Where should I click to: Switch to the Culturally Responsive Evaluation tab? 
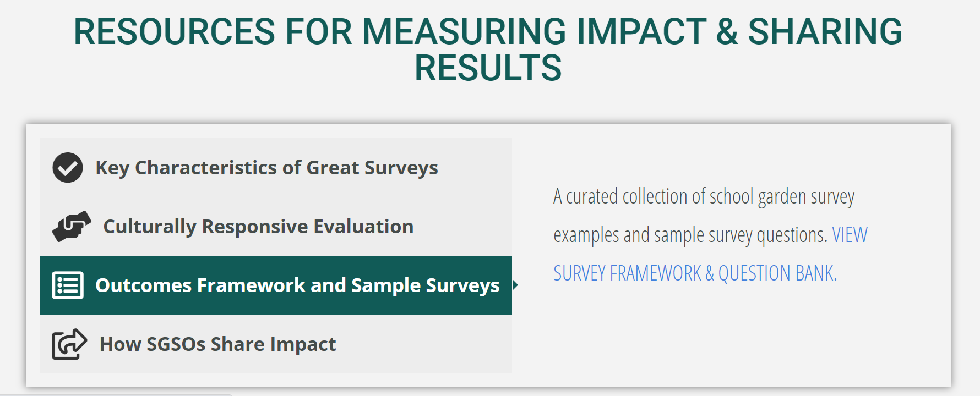tap(258, 227)
